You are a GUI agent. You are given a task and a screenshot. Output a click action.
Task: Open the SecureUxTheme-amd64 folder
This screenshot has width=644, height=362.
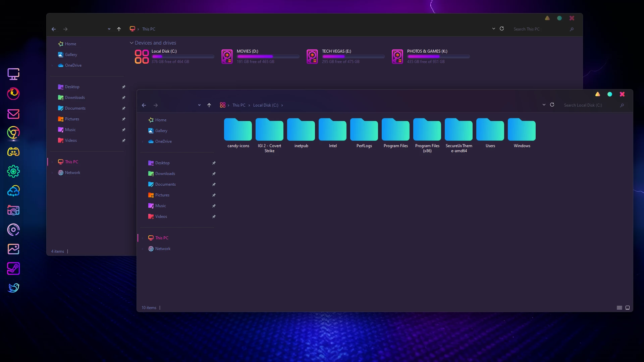point(459,131)
